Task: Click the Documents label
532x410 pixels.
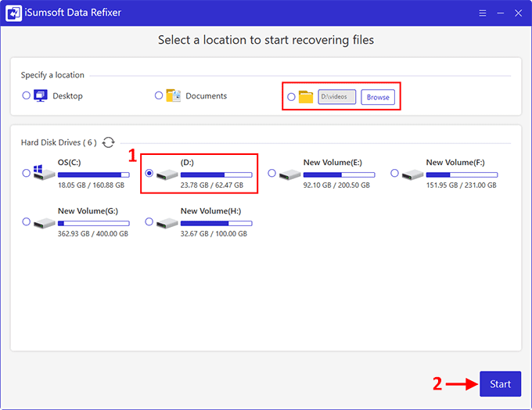Action: [207, 96]
